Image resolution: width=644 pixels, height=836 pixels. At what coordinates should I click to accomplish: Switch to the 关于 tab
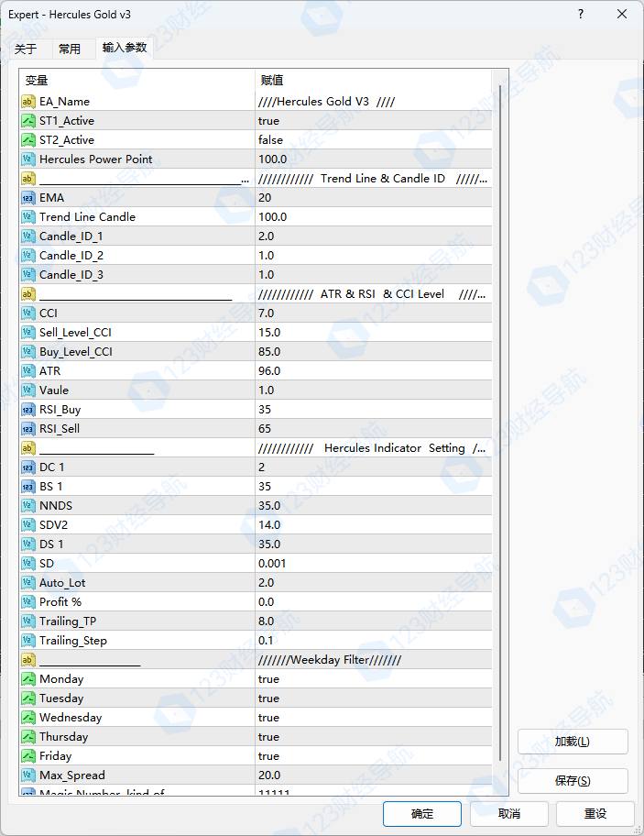[x=26, y=49]
